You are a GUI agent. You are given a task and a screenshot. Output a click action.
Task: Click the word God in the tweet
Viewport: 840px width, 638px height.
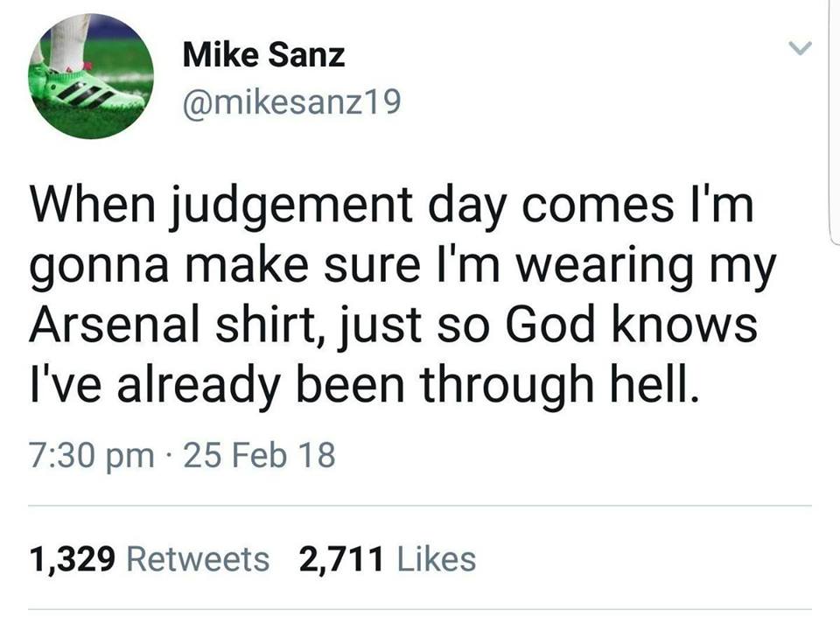(549, 325)
